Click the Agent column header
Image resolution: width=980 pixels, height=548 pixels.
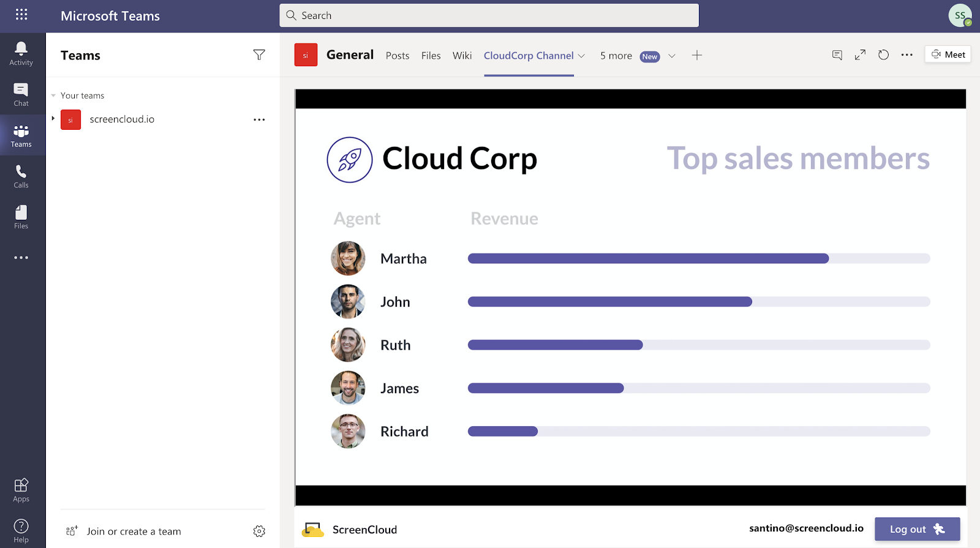[x=357, y=219]
